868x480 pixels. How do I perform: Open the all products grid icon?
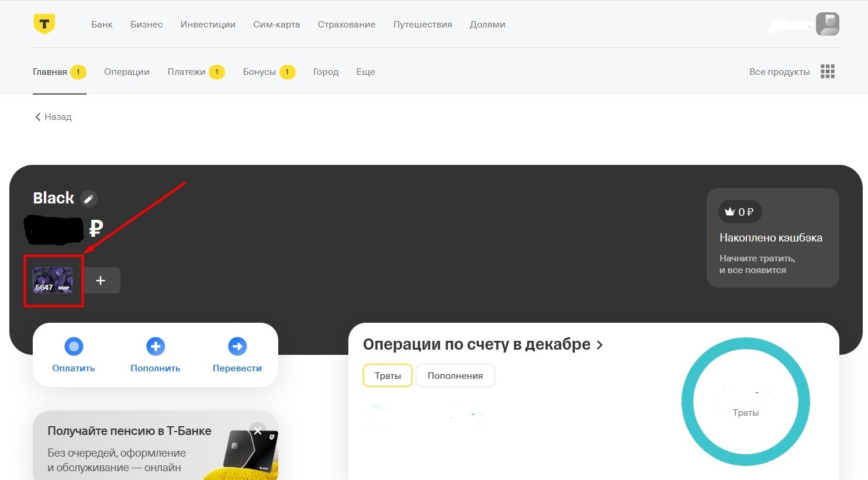tap(827, 71)
